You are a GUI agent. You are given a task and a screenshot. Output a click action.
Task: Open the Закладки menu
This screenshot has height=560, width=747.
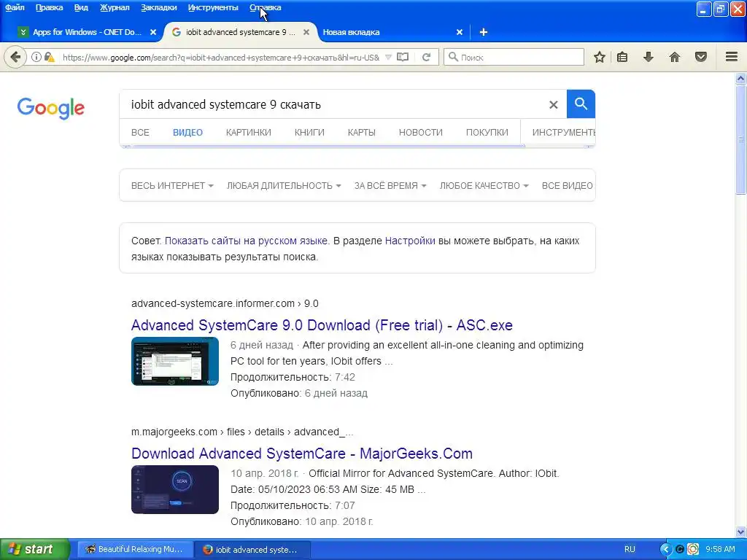pos(158,7)
